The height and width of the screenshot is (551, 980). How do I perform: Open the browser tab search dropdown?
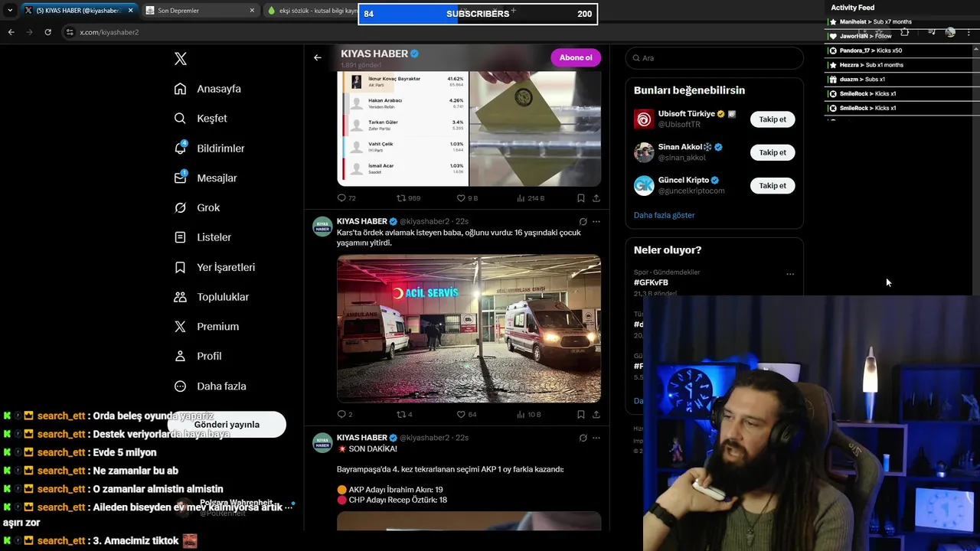[x=9, y=11]
